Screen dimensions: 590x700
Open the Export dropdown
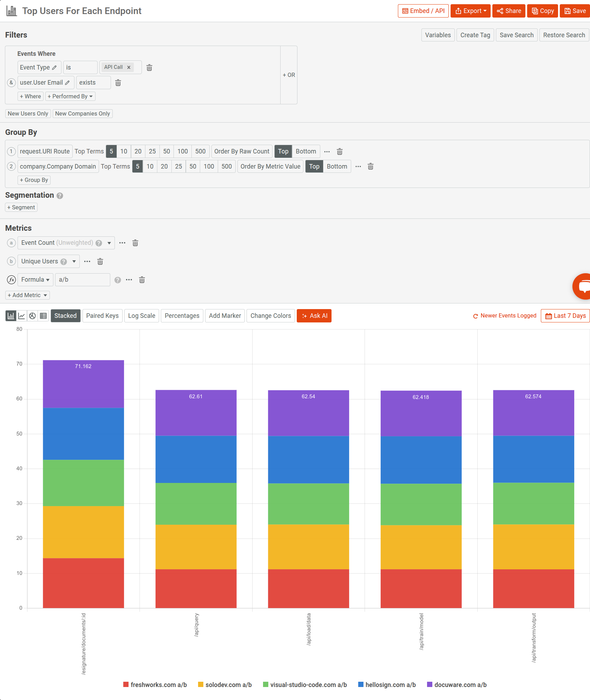pyautogui.click(x=470, y=11)
